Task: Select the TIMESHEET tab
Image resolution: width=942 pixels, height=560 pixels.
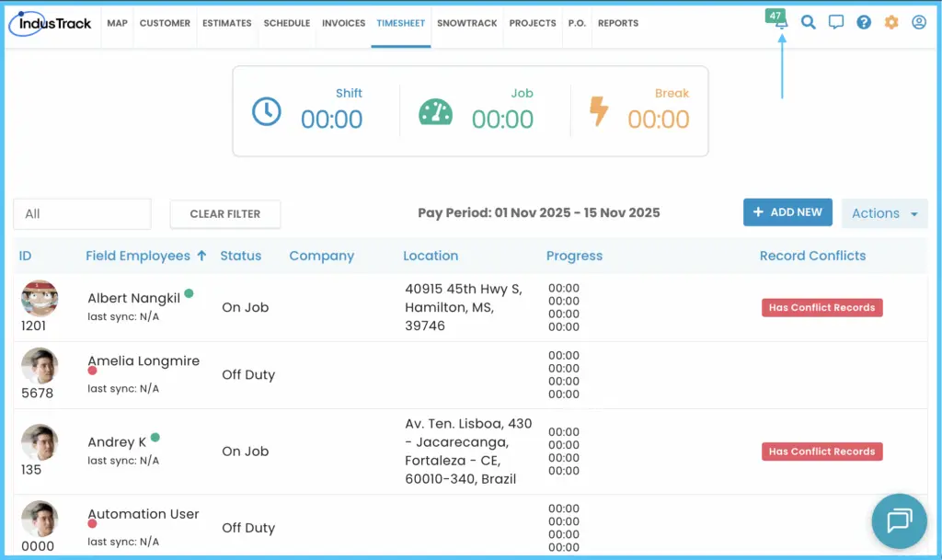Action: coord(401,23)
